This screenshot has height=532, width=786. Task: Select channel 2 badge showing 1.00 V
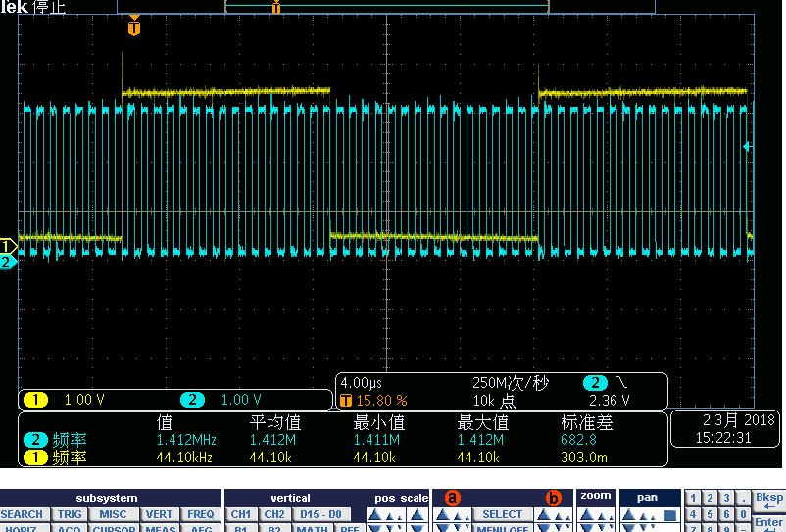(193, 400)
